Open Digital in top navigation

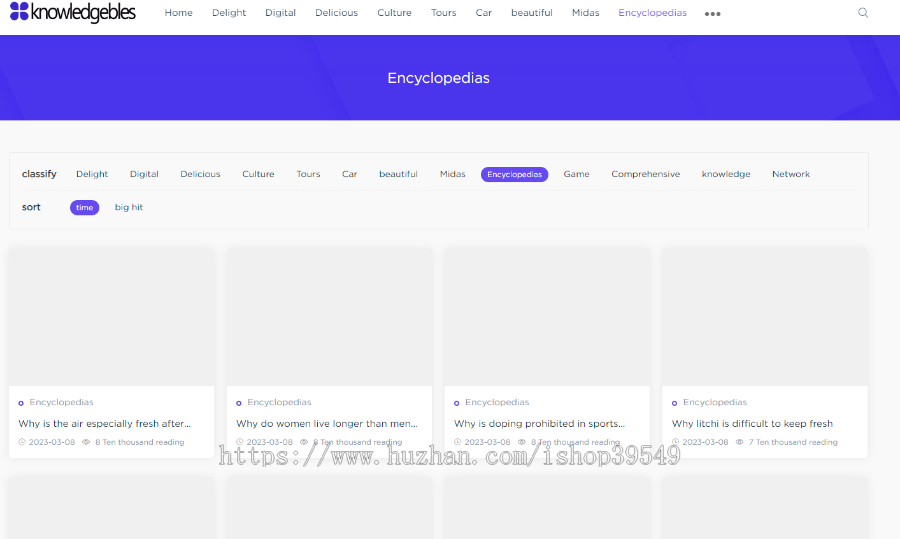280,13
